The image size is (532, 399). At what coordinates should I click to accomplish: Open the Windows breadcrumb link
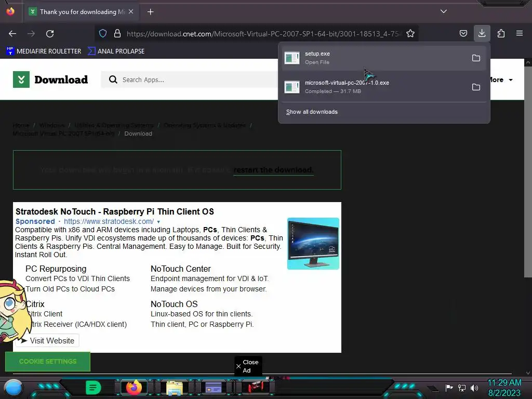(x=51, y=125)
